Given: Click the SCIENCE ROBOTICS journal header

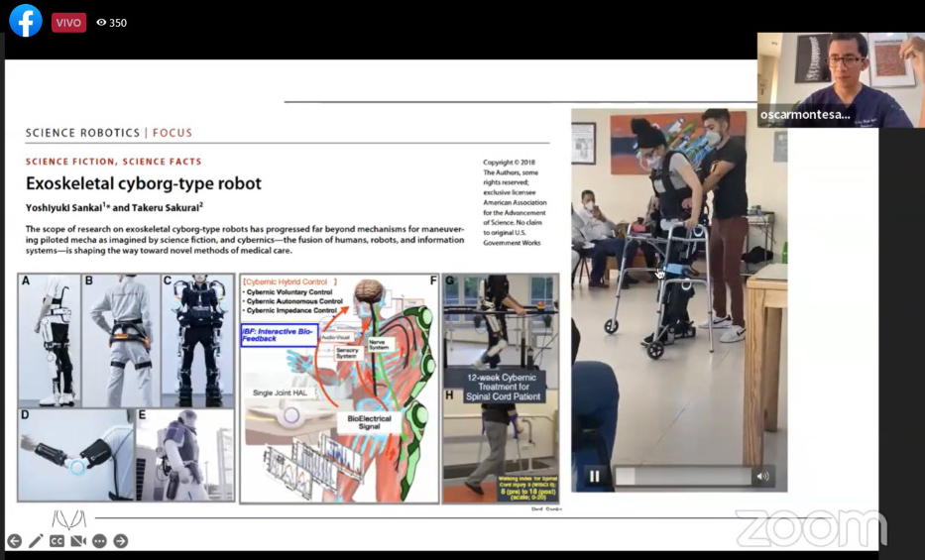Looking at the screenshot, I should point(82,133).
